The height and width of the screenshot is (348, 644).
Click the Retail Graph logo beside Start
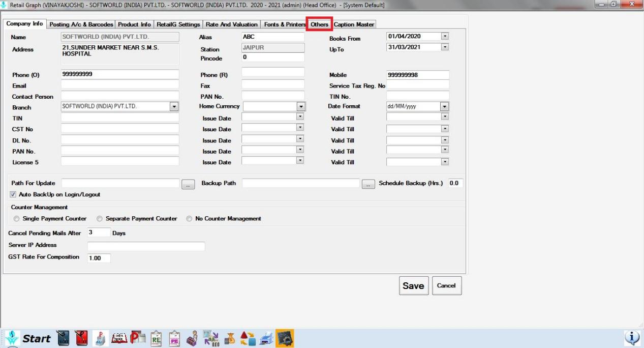12,338
